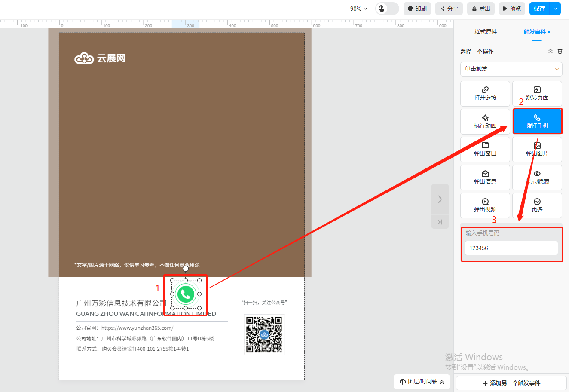Screen dimensions: 569x392
Task: Select the 打开链接 open link action
Action: click(x=485, y=93)
